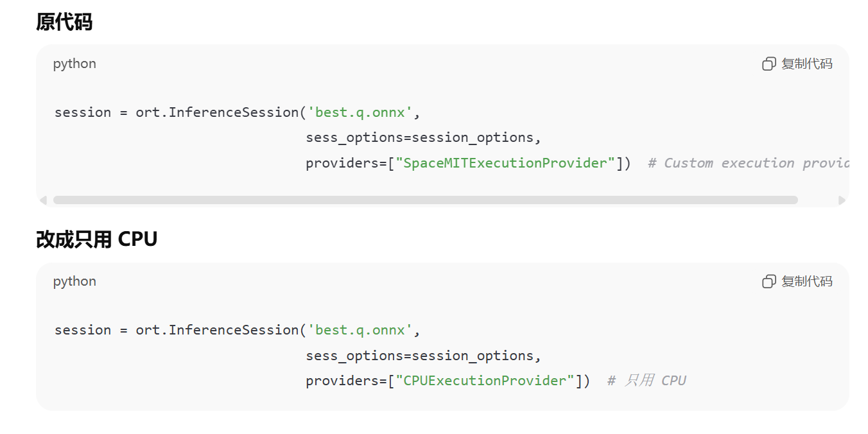This screenshot has width=868, height=434.
Task: Click the 改成只用 CPU heading
Action: pyautogui.click(x=97, y=239)
